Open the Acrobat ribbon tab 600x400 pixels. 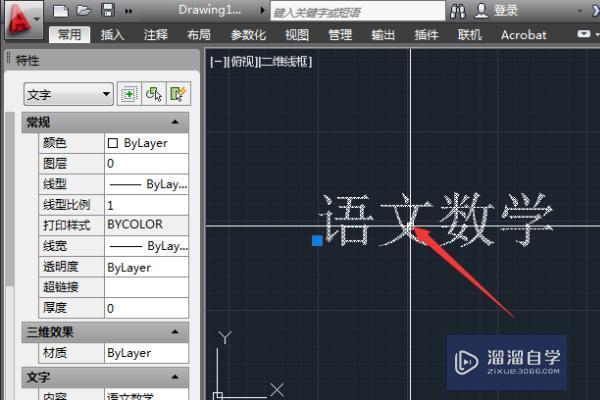point(523,35)
